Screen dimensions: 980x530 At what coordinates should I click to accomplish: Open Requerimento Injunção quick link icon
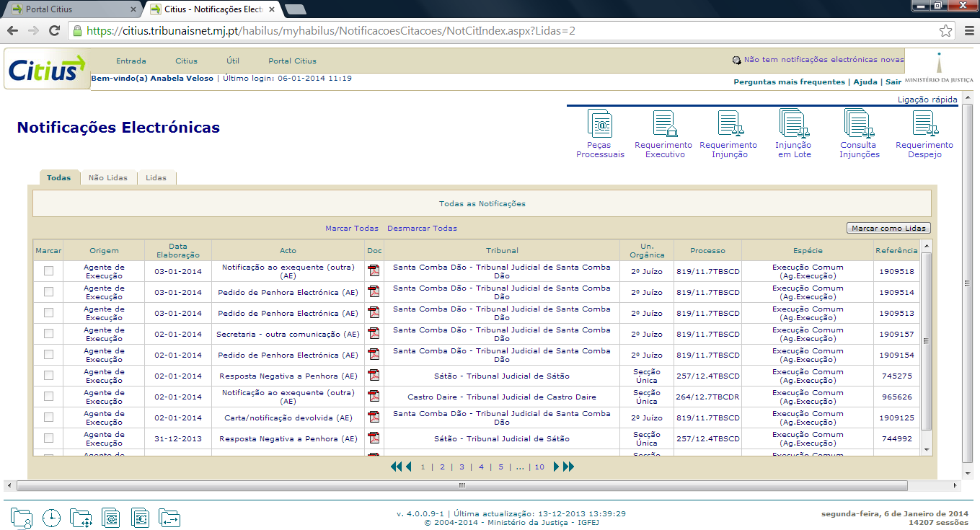pos(730,123)
